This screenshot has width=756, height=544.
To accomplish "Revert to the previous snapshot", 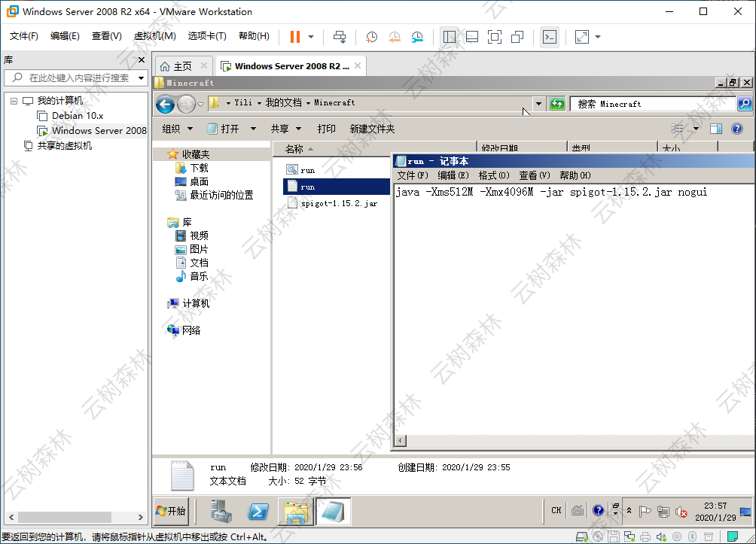I will pyautogui.click(x=395, y=37).
